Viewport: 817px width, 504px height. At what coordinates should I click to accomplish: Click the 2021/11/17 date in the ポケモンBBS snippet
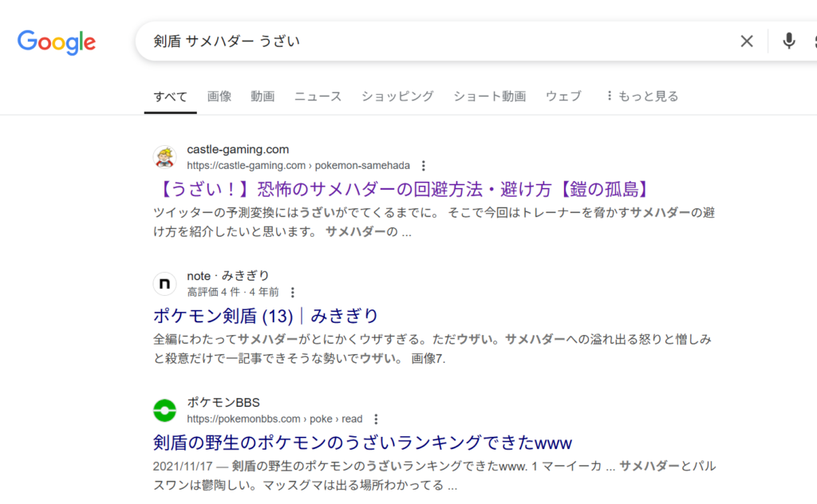(x=183, y=466)
